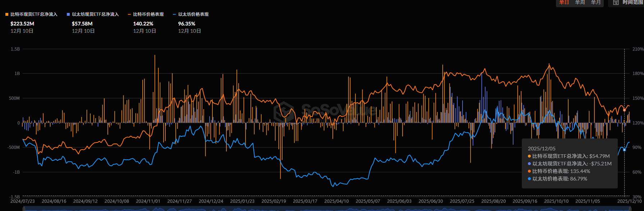Screen dimensions: 644x211
Task: Toggle the 比特币现货ETF总净流入 series label
Action: pos(34,14)
